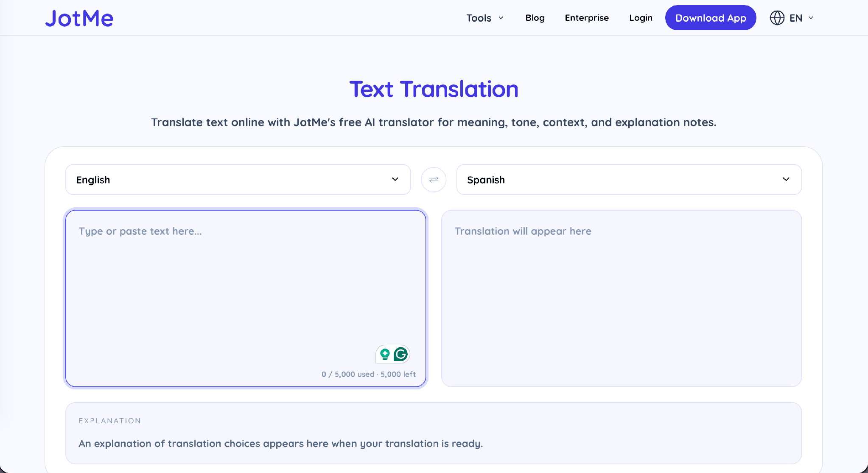The width and height of the screenshot is (868, 473).
Task: Click the EXPLANATION heading
Action: click(110, 421)
